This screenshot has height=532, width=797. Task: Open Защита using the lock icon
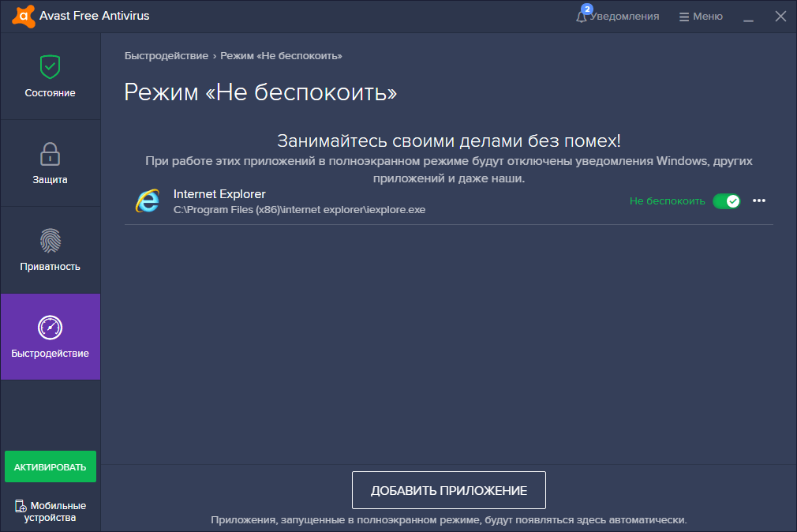(50, 155)
